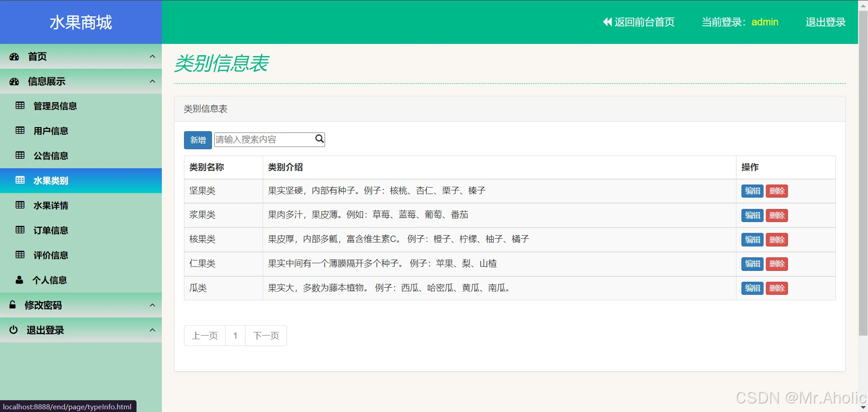Click the dashboard icon next to 首页
868x412 pixels.
coord(14,57)
